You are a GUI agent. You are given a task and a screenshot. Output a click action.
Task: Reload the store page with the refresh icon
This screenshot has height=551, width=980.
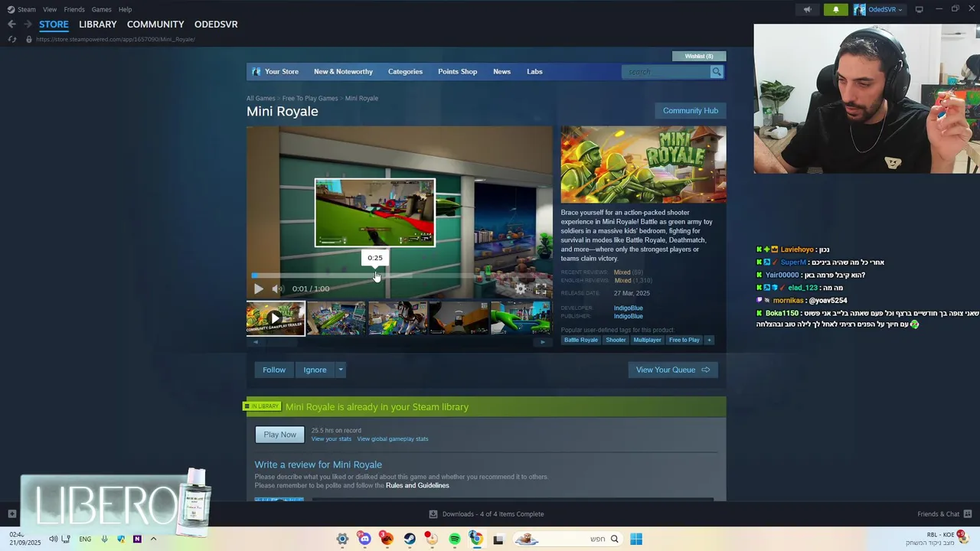pos(11,39)
